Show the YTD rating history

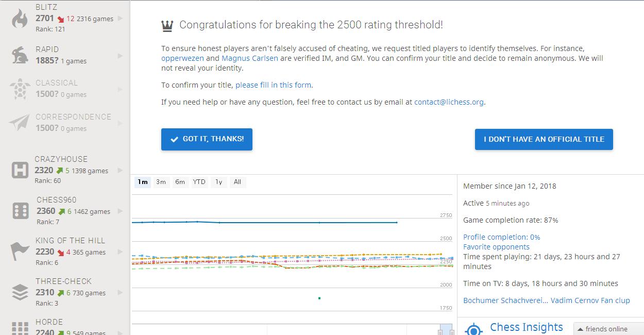199,182
